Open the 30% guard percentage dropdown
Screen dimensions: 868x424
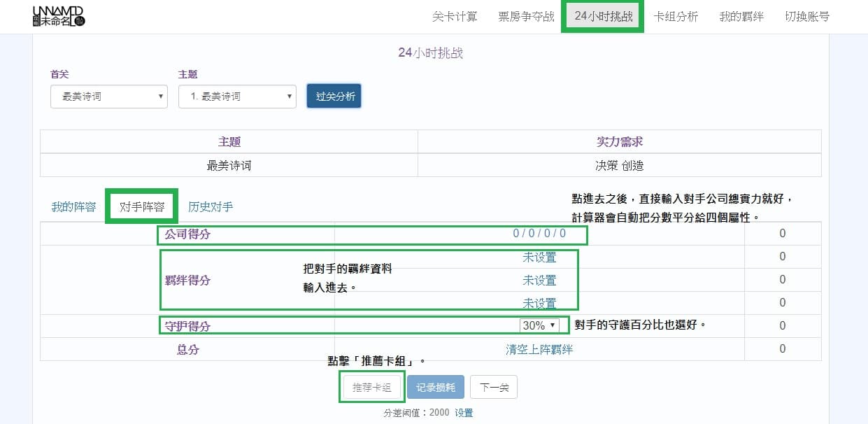tap(539, 325)
